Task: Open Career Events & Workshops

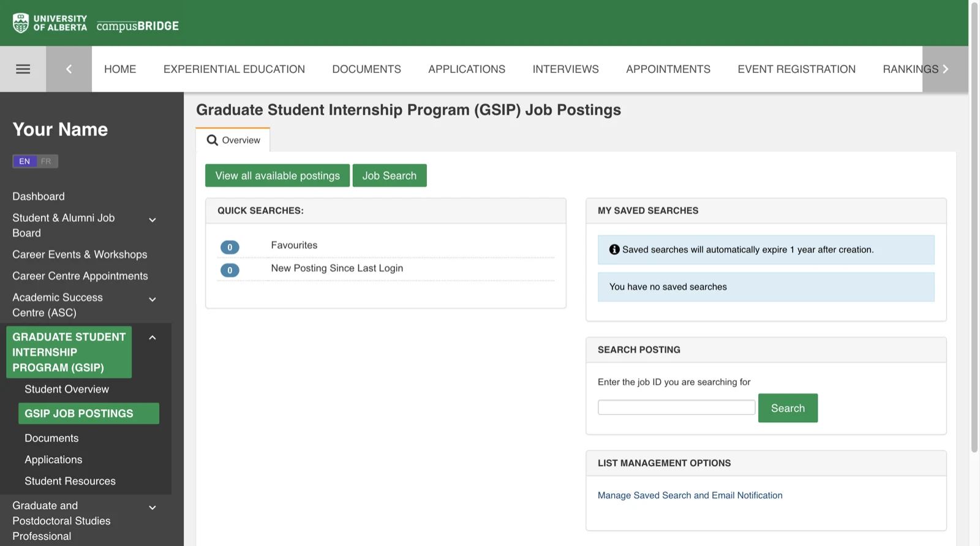Action: (80, 254)
